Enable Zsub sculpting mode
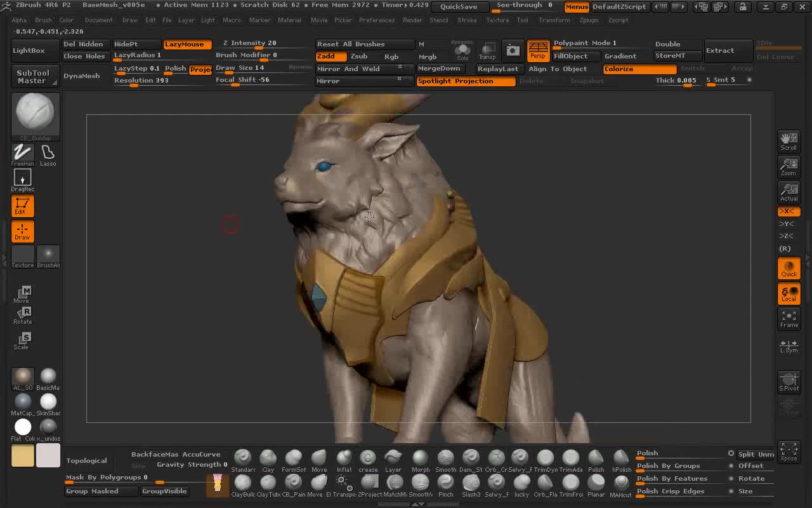The width and height of the screenshot is (812, 508). 359,57
